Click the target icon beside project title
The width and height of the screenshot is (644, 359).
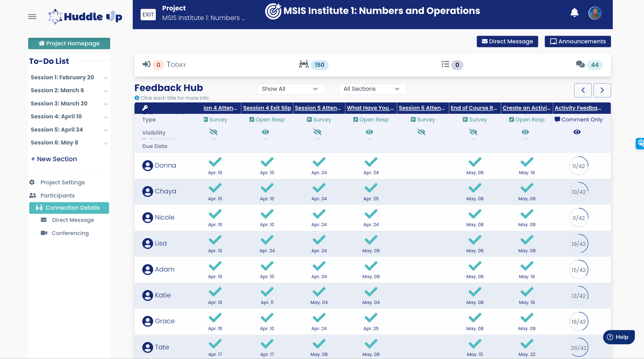point(273,11)
